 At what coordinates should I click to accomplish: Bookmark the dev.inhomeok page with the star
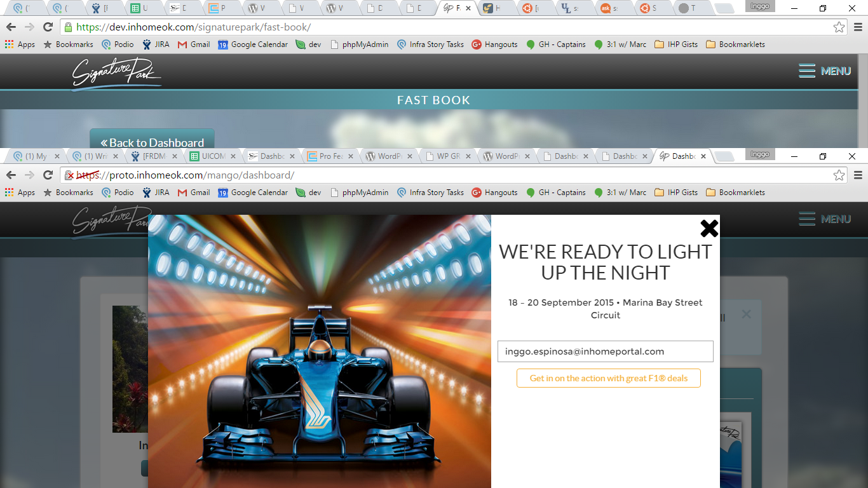pos(839,27)
